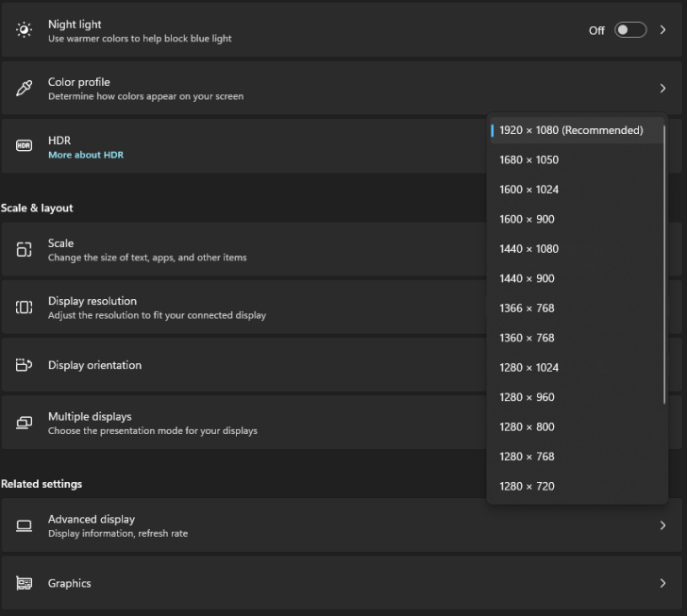Click the Scale & layout heading
Viewport: 687px width, 616px height.
[37, 208]
